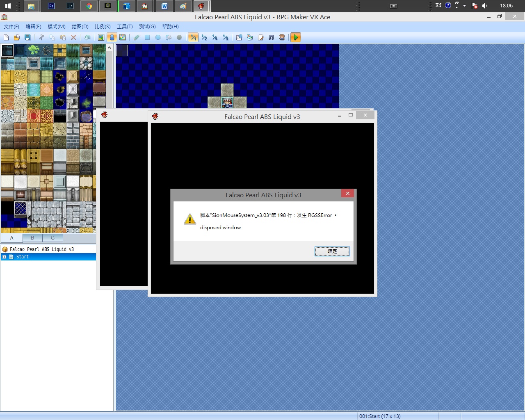Open the Sound Test music note icon

point(271,37)
